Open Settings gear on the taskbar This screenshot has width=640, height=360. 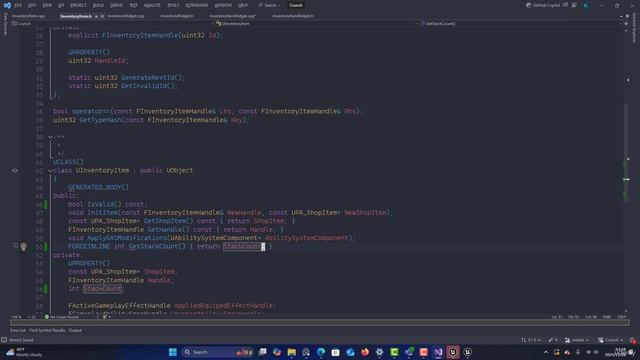(380, 352)
